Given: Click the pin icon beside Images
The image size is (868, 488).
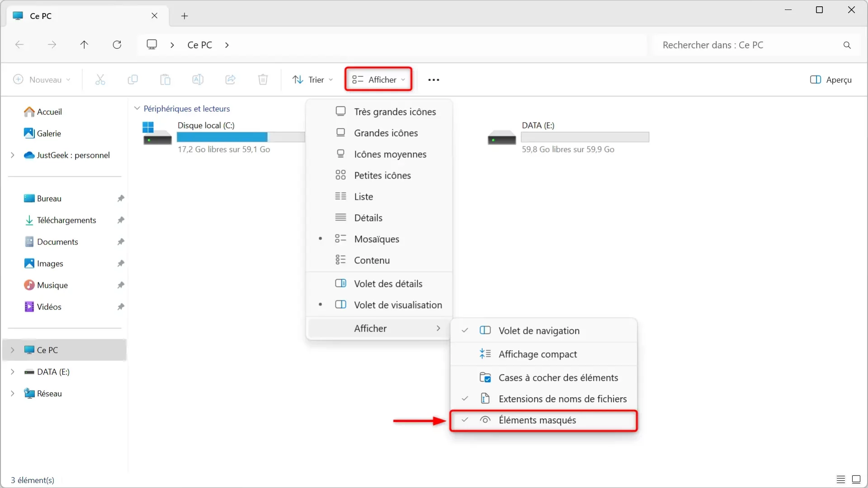Looking at the screenshot, I should click(121, 263).
